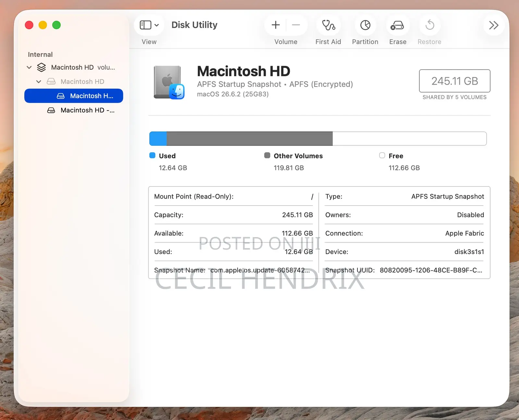519x420 pixels.
Task: Click the Internal sidebar section header
Action: 40,54
